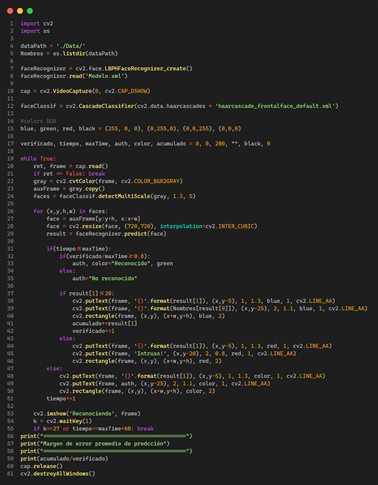Click the 'acumulado+=result[1]' line

point(105,324)
